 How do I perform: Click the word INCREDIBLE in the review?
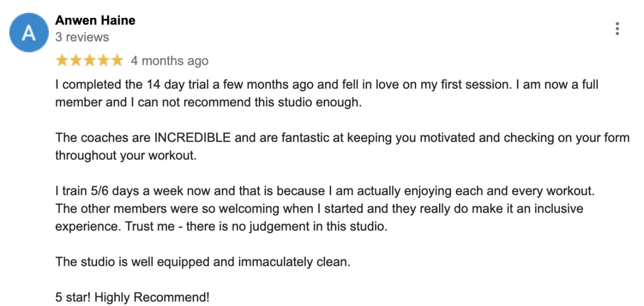point(193,137)
